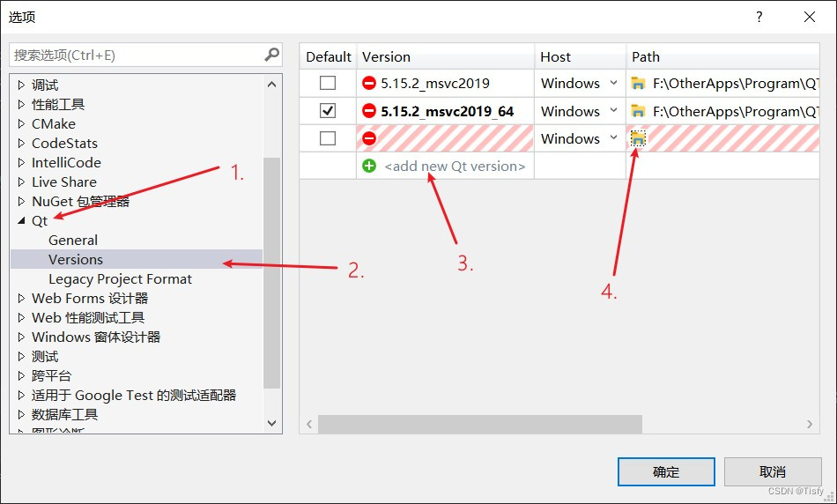Expand the 调试 tree node
This screenshot has width=837, height=504.
pyautogui.click(x=21, y=85)
